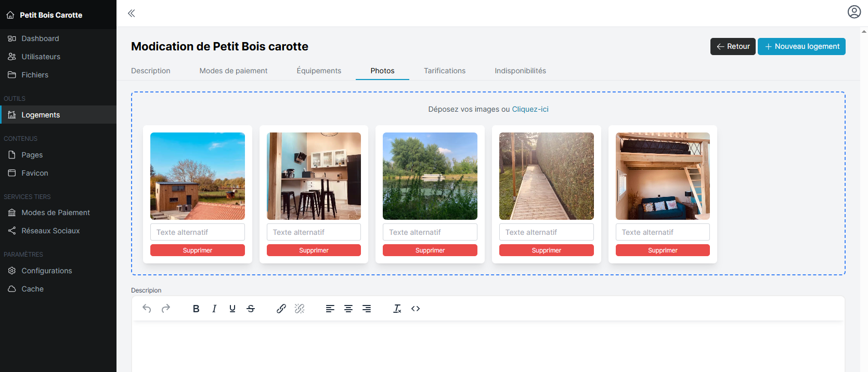Delete the kitchen with bar stools photo
868x372 pixels.
click(314, 250)
